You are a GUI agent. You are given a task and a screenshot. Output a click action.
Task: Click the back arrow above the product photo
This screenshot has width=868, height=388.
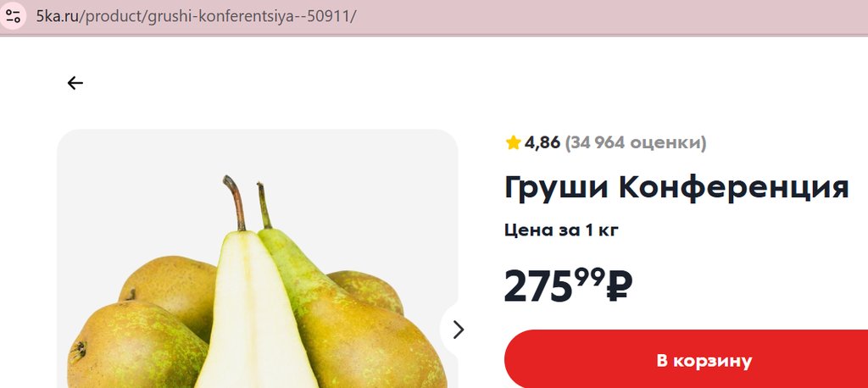(75, 83)
